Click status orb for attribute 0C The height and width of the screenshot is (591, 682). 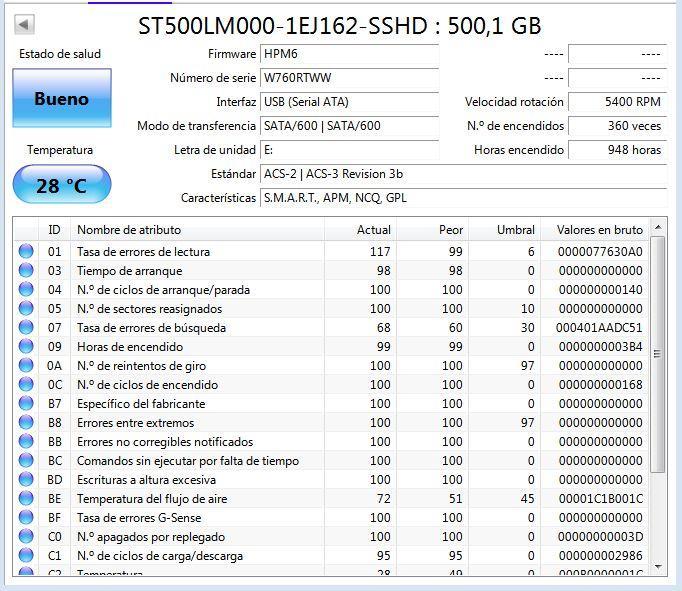point(26,384)
